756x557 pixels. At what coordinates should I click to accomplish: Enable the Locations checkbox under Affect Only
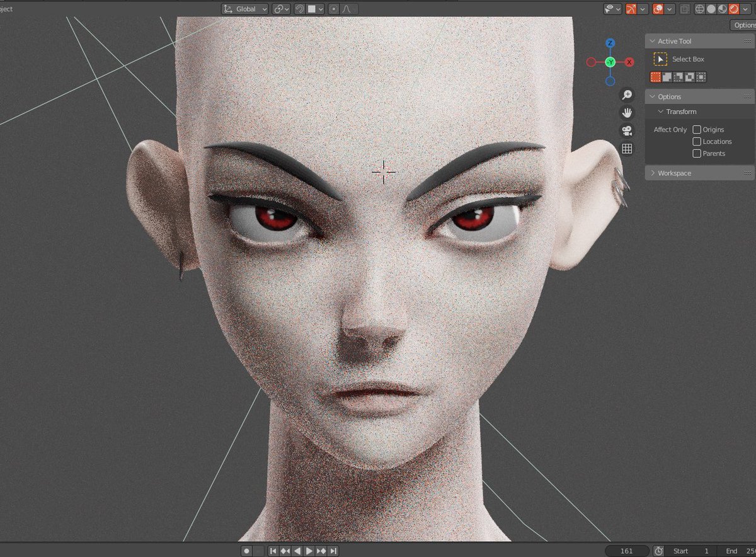697,141
